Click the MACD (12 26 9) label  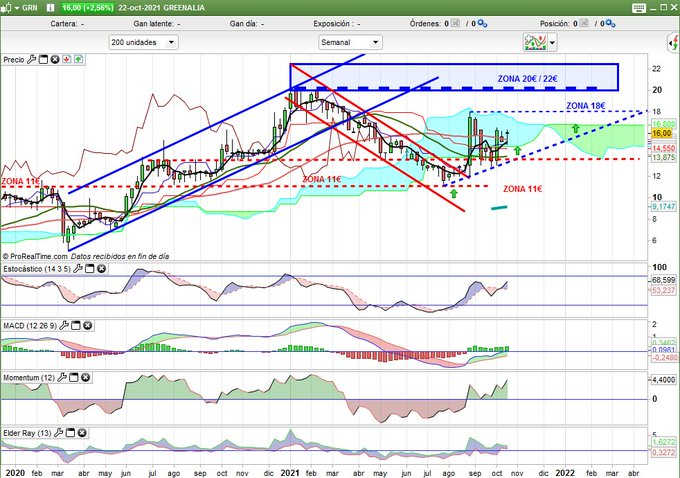(29, 326)
